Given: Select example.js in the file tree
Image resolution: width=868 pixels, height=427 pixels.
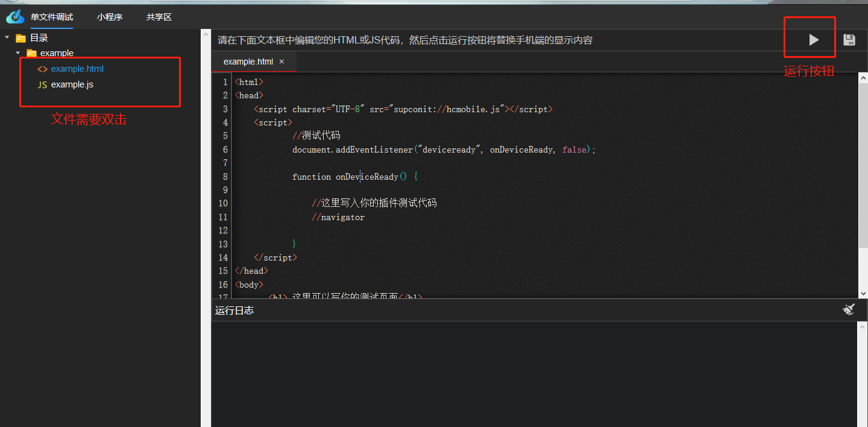Looking at the screenshot, I should pos(72,84).
